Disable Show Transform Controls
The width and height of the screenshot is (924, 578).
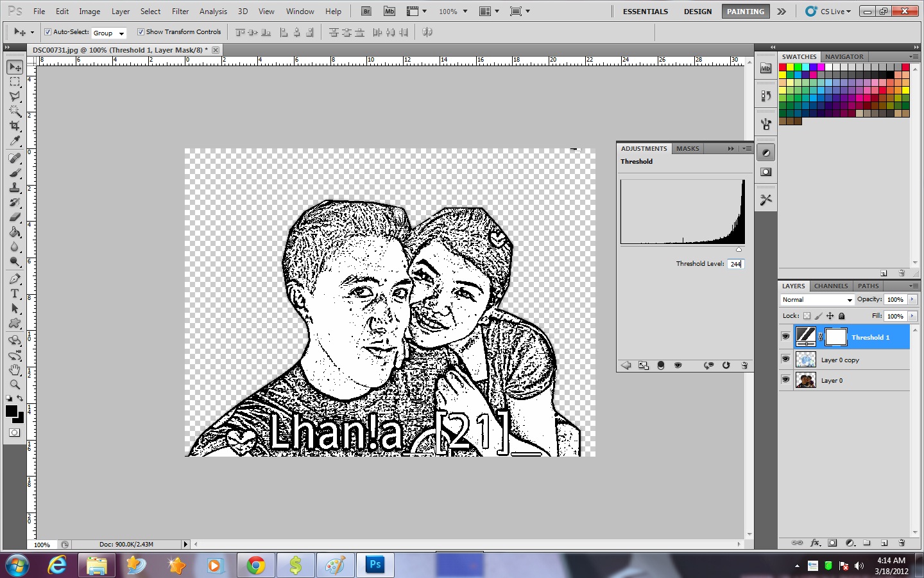pyautogui.click(x=141, y=31)
